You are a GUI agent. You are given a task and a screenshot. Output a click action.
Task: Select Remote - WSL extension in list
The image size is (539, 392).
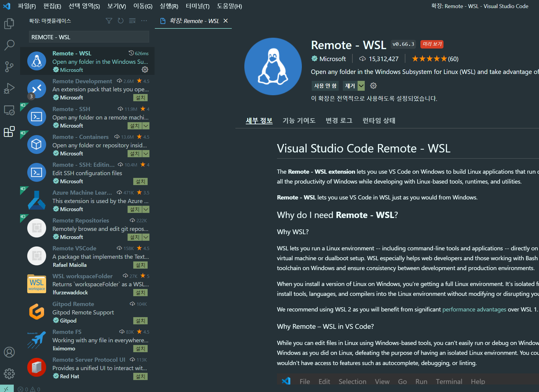tap(87, 61)
